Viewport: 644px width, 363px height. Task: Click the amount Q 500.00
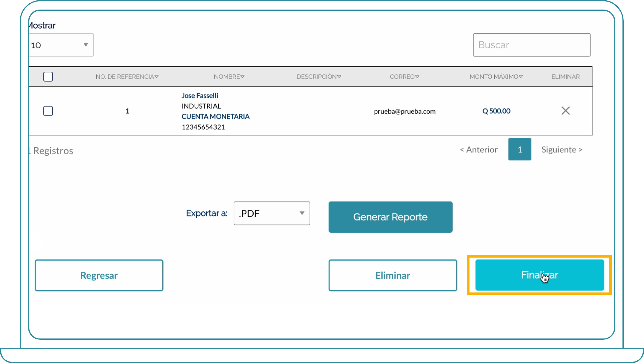pos(496,111)
